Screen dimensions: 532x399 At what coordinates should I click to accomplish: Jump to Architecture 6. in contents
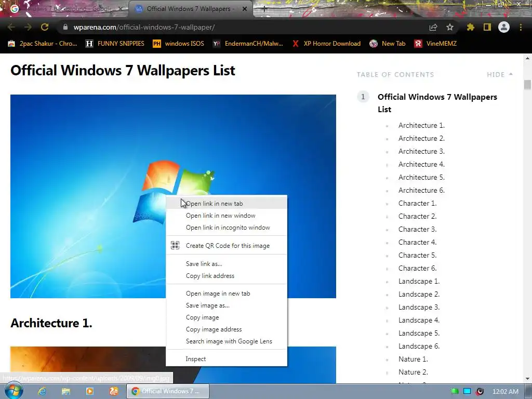coord(421,190)
